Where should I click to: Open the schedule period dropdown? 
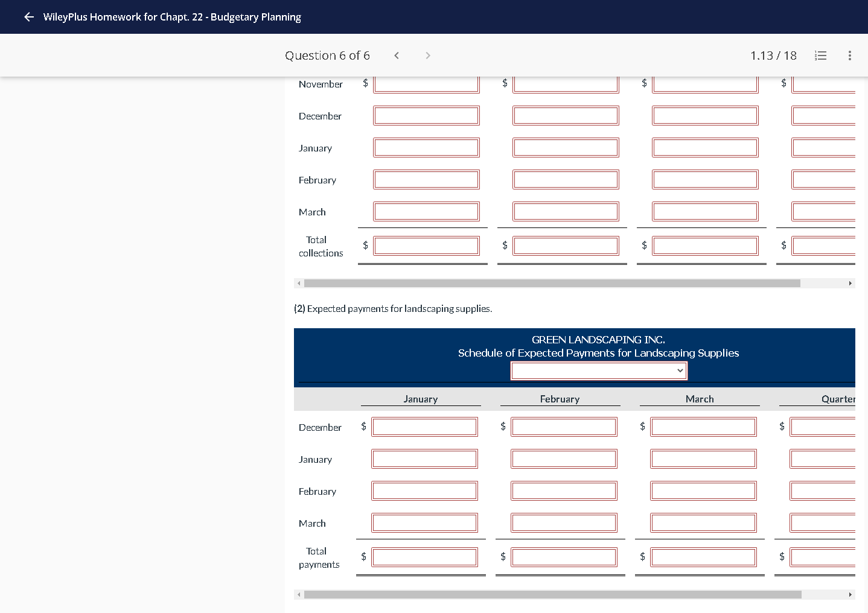point(599,370)
